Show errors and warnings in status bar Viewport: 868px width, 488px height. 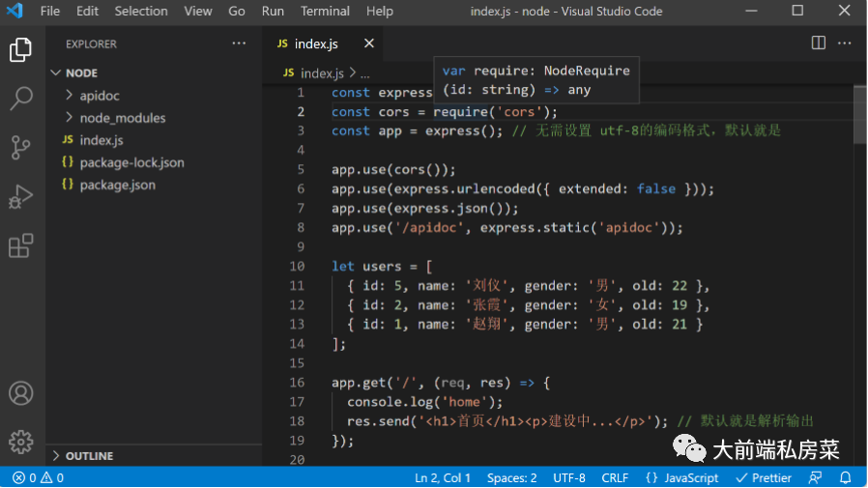pyautogui.click(x=38, y=477)
